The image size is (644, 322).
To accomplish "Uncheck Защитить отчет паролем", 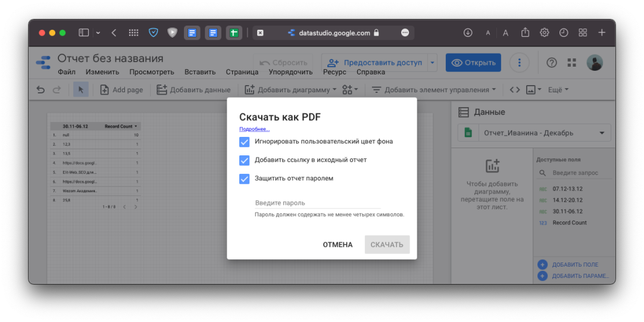I will pos(245,179).
